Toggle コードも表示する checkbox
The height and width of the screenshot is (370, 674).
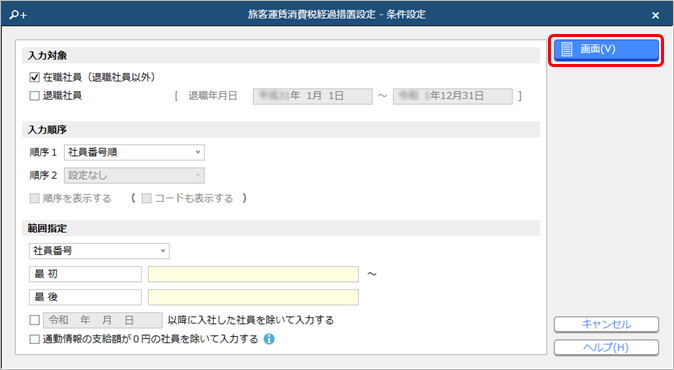click(x=147, y=198)
